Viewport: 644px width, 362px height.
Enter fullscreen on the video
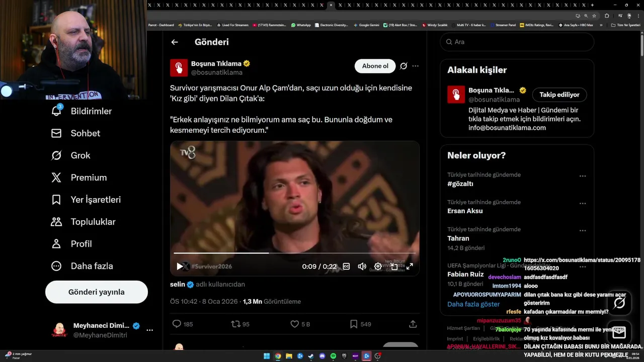pyautogui.click(x=410, y=266)
